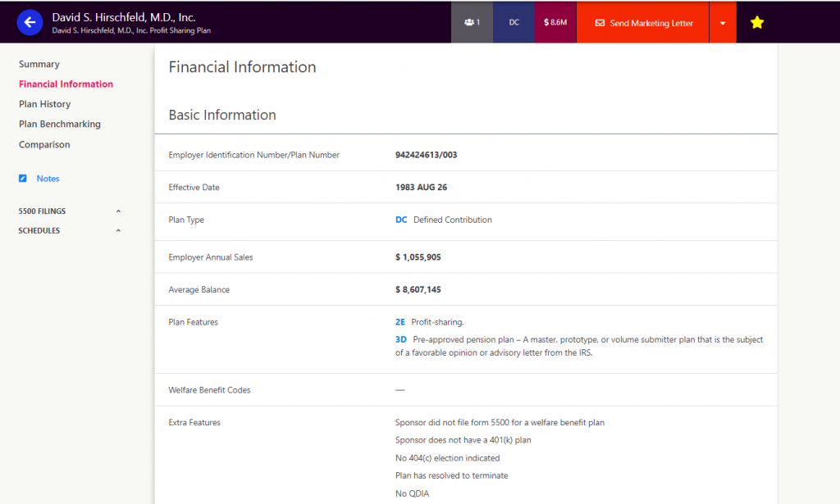This screenshot has width=840, height=504.
Task: Click the DC plan type badge
Action: pyautogui.click(x=514, y=23)
